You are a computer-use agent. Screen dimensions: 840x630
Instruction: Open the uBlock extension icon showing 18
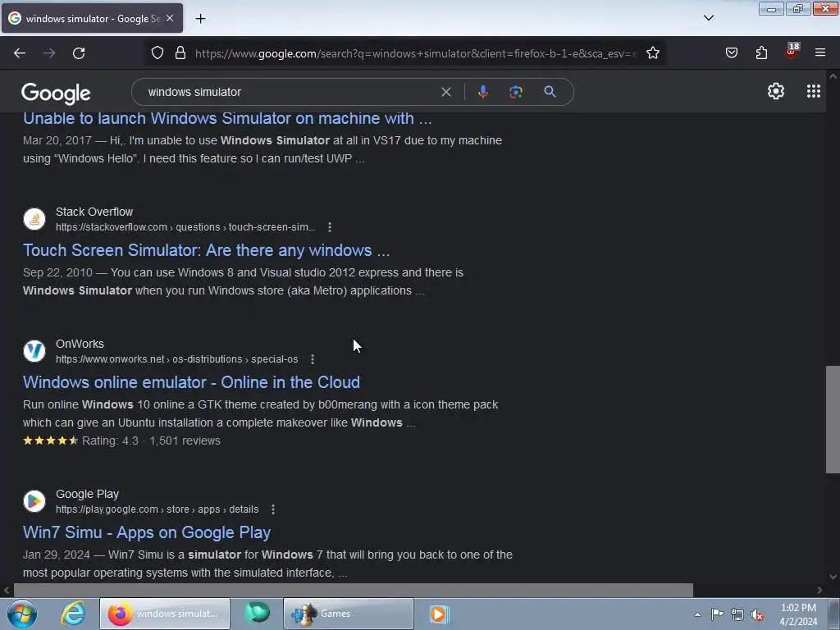click(792, 52)
